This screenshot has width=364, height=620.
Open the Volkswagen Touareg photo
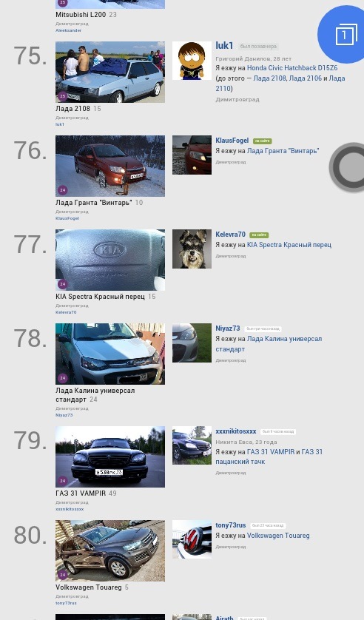click(110, 550)
